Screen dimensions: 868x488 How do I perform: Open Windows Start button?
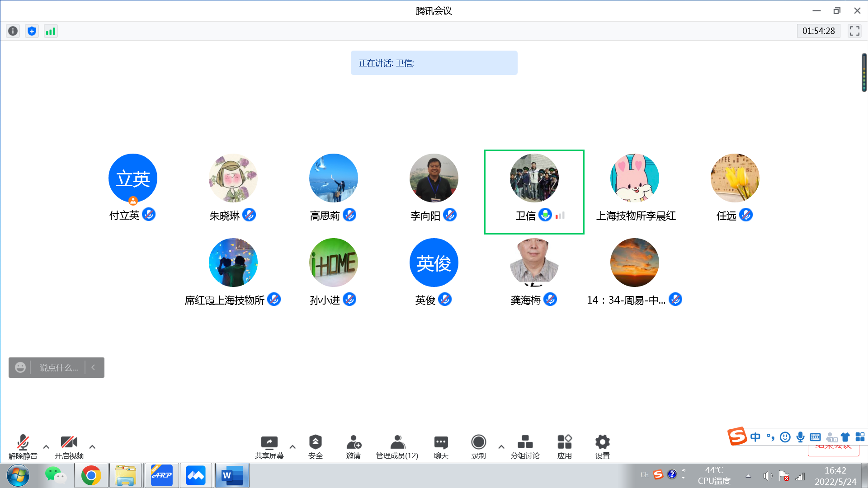click(18, 475)
